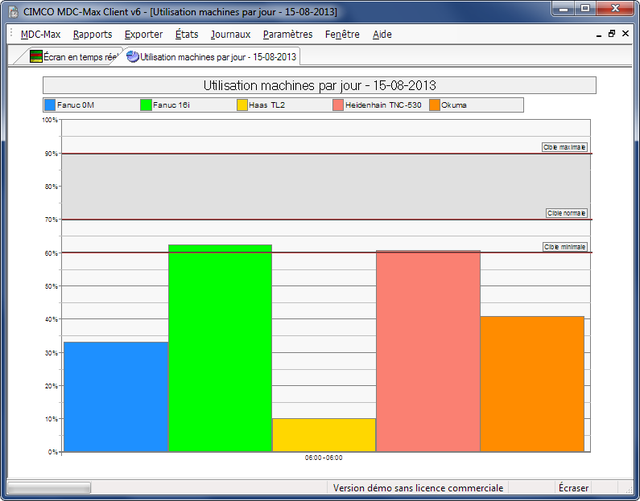The width and height of the screenshot is (640, 501).
Task: Click the Okuma legend text
Action: click(x=454, y=105)
